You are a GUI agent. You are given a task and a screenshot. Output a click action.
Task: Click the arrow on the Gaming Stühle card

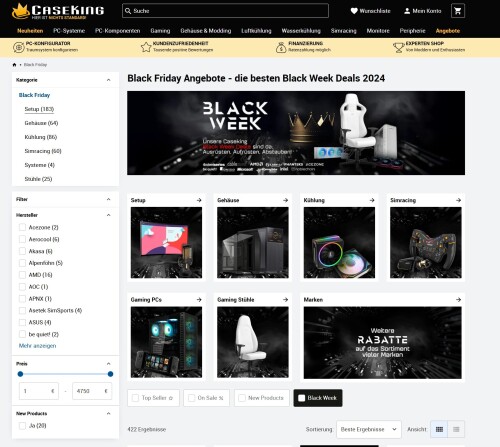click(x=285, y=300)
